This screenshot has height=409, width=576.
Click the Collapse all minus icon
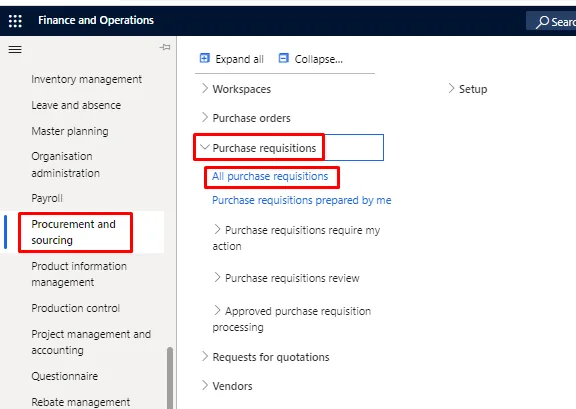284,58
